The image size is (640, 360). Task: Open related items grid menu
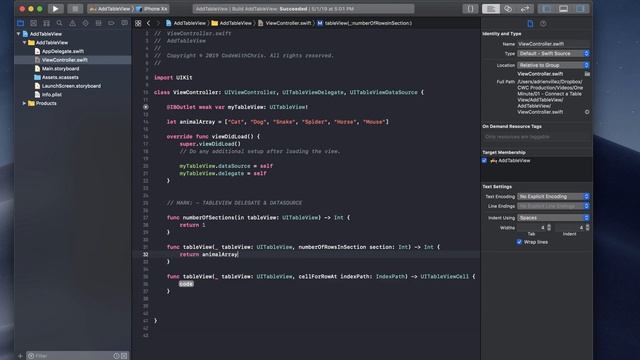pos(138,23)
